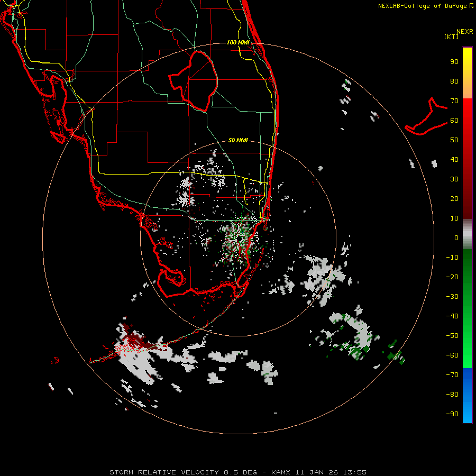Image resolution: width=476 pixels, height=476 pixels.
Task: Click the -70 value on the velocity scale
Action: (x=452, y=375)
